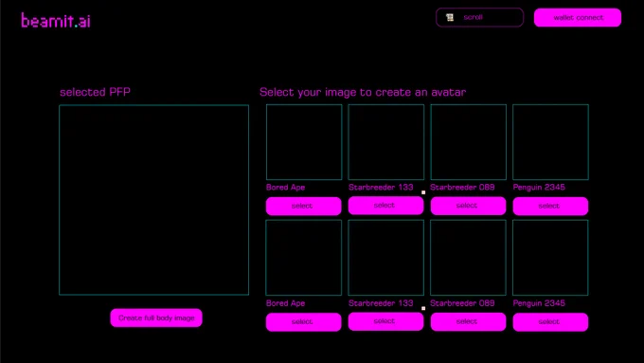Open the upper-row Starbreeder 133 thumbnail

coord(386,142)
